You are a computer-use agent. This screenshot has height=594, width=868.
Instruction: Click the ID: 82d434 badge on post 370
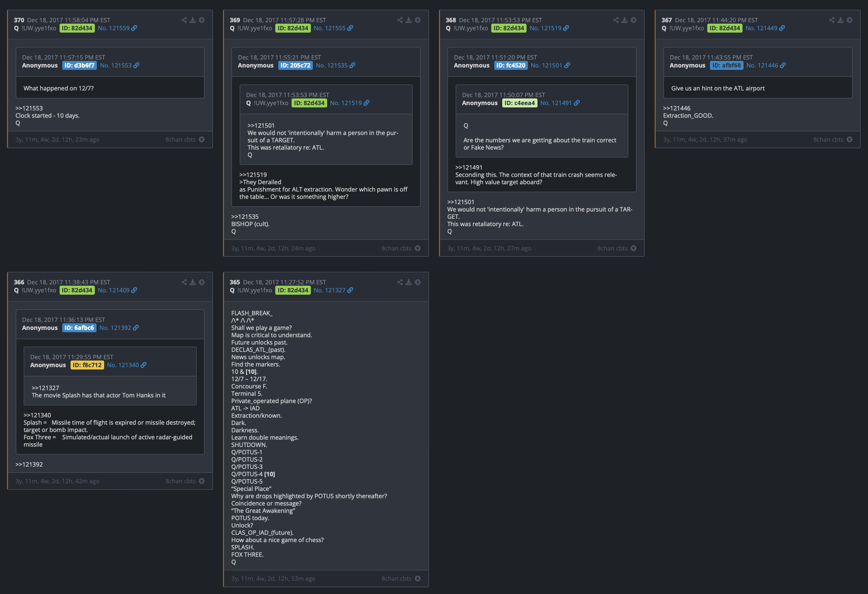pos(77,28)
